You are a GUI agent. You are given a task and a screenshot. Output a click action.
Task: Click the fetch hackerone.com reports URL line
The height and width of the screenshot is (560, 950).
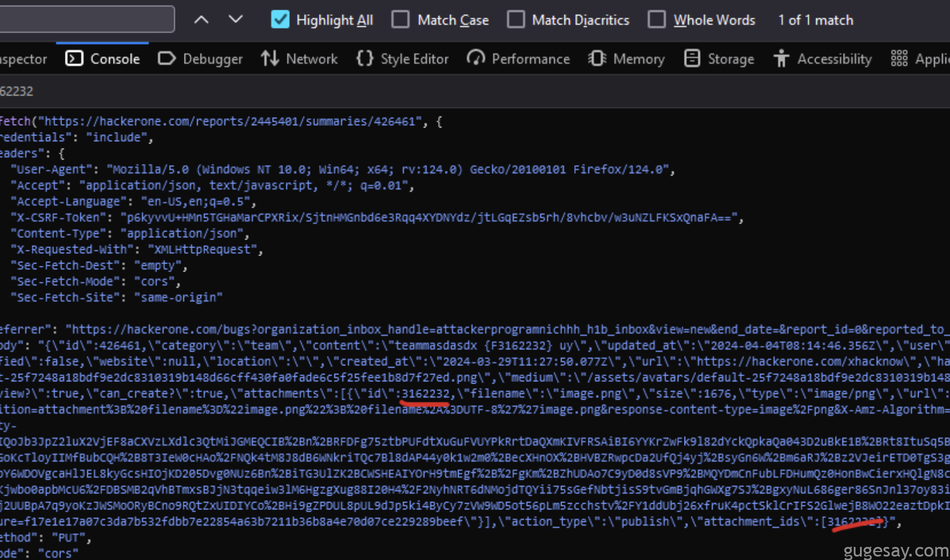221,121
